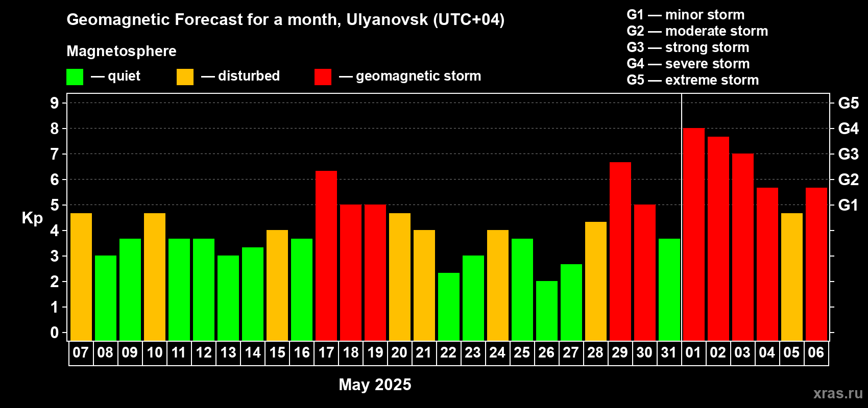Viewport: 868px width, 408px height.
Task: Click the 'G1 — minor storm' legend line
Action: coord(686,15)
